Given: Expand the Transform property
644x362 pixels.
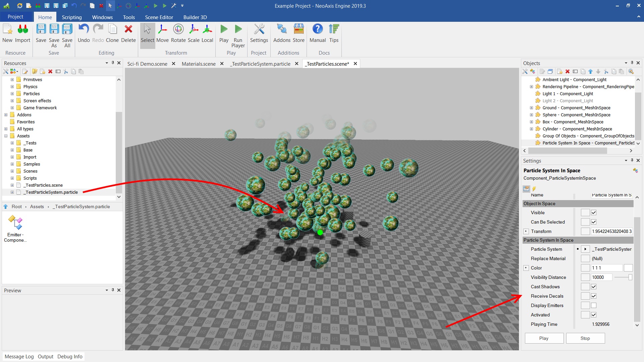Looking at the screenshot, I should coord(526,231).
